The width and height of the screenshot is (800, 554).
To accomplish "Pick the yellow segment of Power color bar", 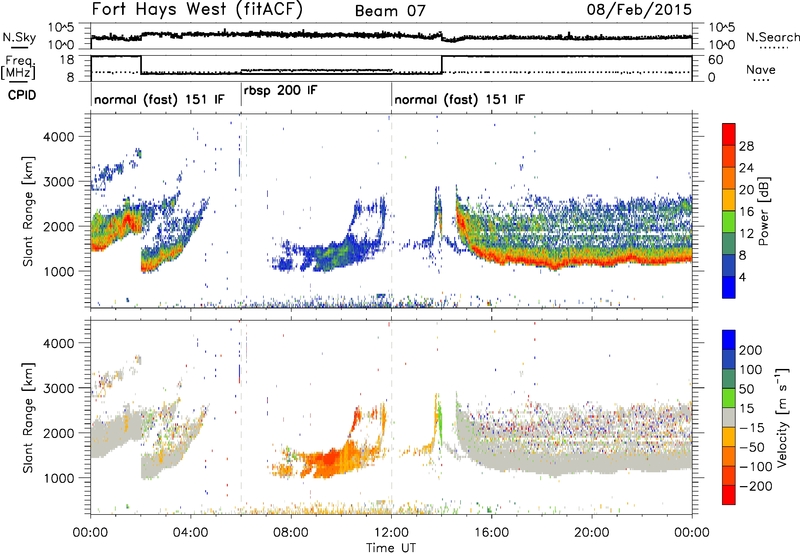I will pos(729,200).
